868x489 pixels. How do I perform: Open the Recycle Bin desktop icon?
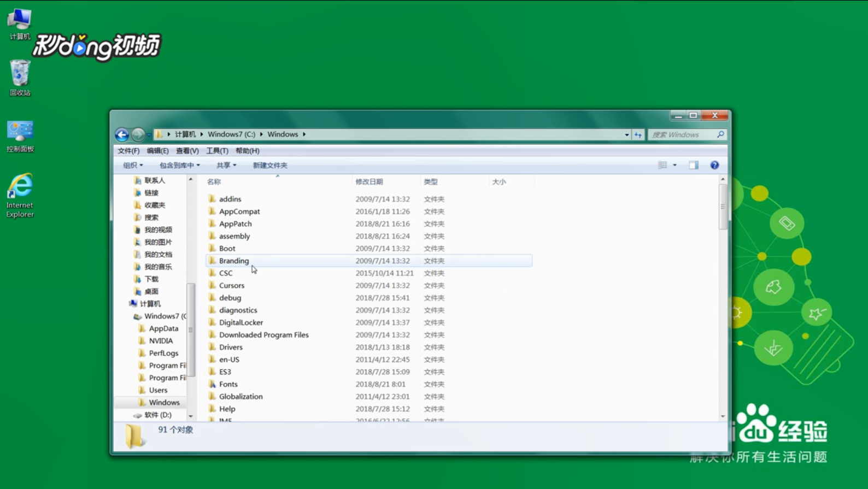20,78
